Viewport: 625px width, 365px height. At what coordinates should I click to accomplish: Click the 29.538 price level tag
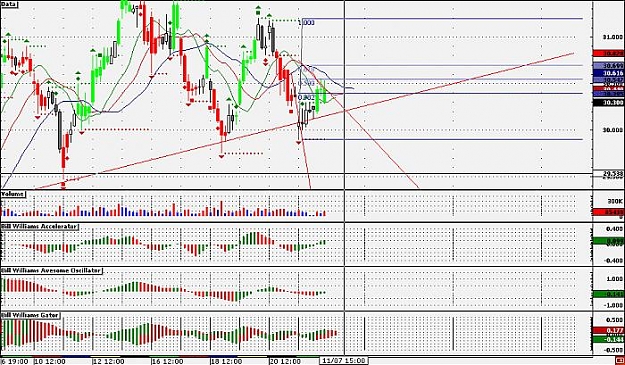click(609, 174)
